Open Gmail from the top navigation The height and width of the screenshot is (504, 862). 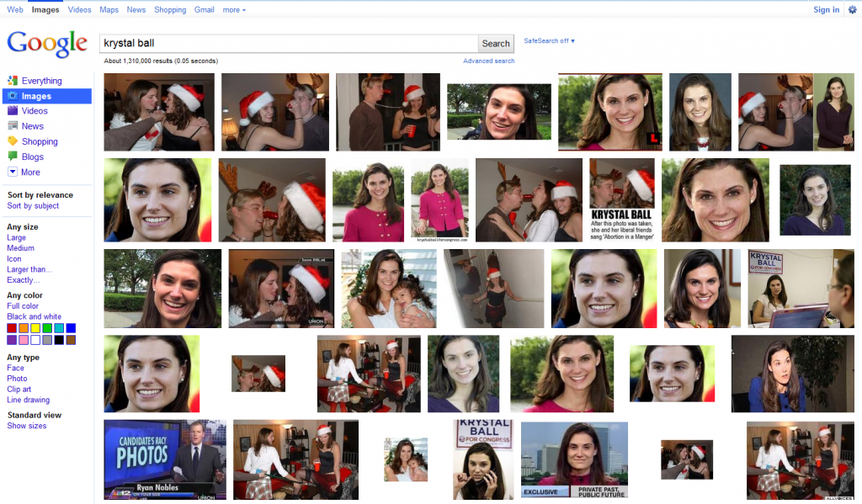pyautogui.click(x=204, y=10)
